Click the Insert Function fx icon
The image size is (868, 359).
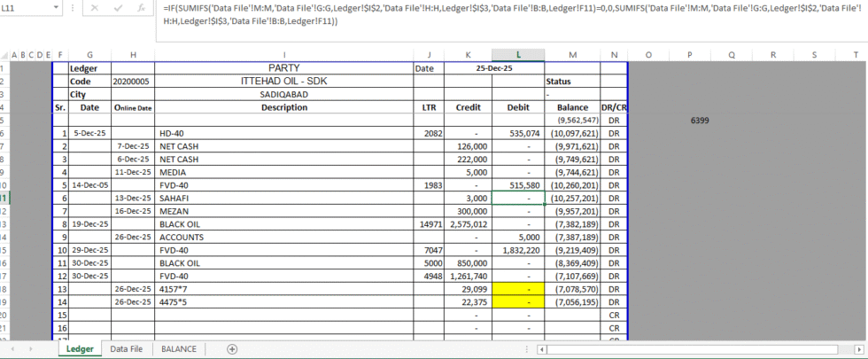[143, 9]
